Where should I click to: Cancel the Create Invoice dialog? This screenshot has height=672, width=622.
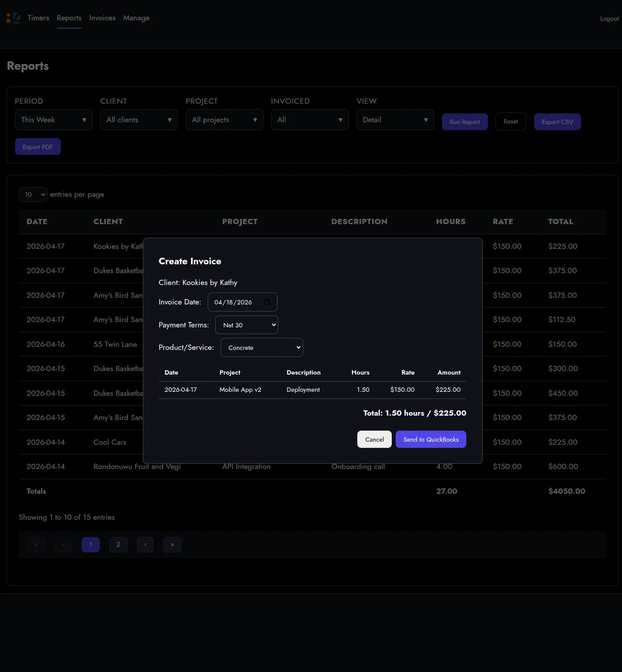pos(374,439)
